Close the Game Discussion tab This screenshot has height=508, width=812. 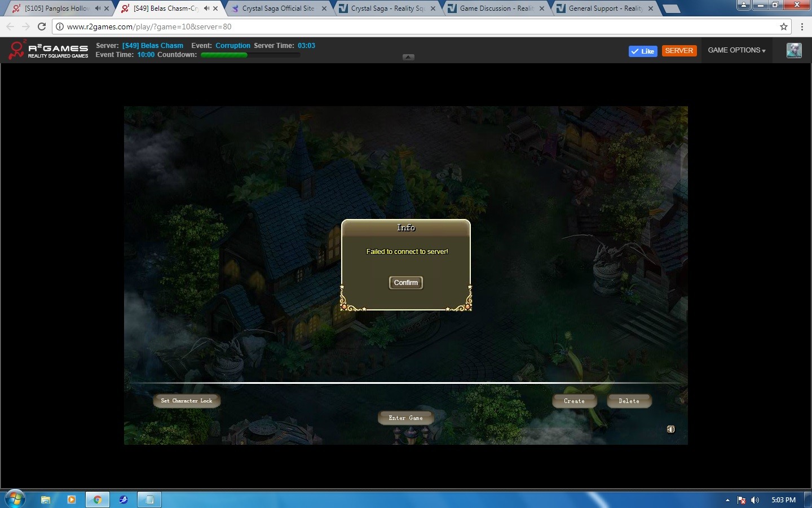tap(542, 8)
